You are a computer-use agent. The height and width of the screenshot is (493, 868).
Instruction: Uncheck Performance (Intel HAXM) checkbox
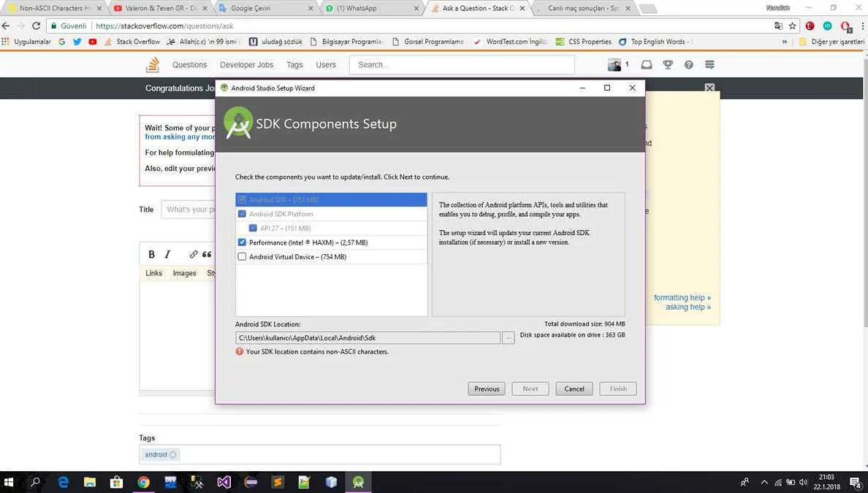[x=242, y=242]
